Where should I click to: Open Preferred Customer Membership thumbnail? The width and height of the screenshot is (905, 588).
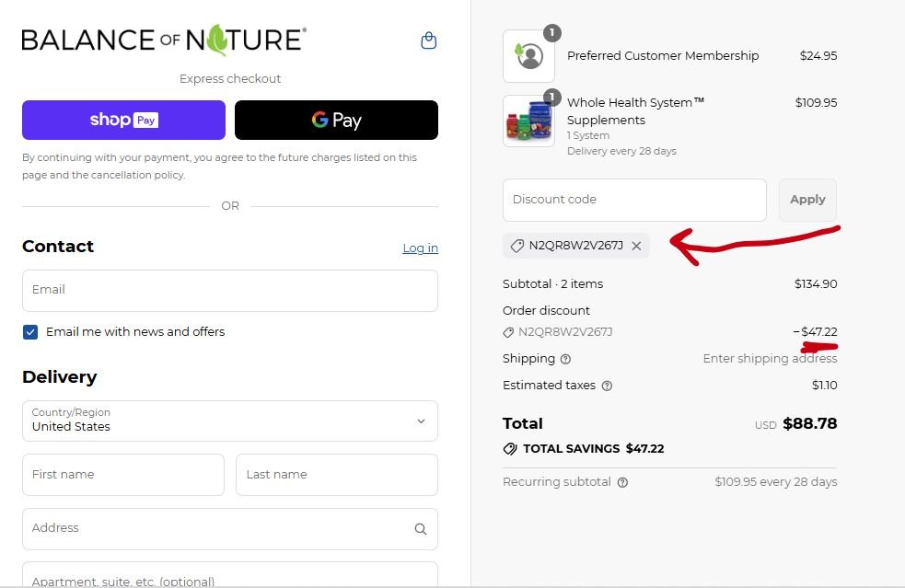click(528, 56)
